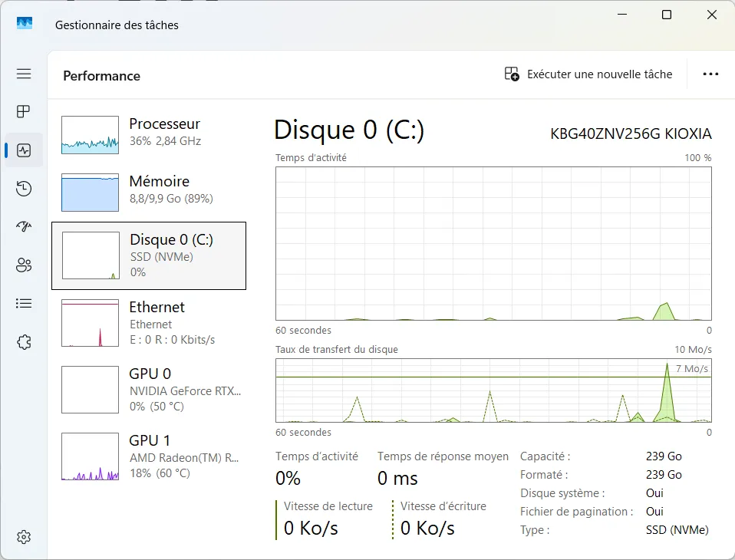Select the GPU 0 NVIDIA entry

(149, 390)
